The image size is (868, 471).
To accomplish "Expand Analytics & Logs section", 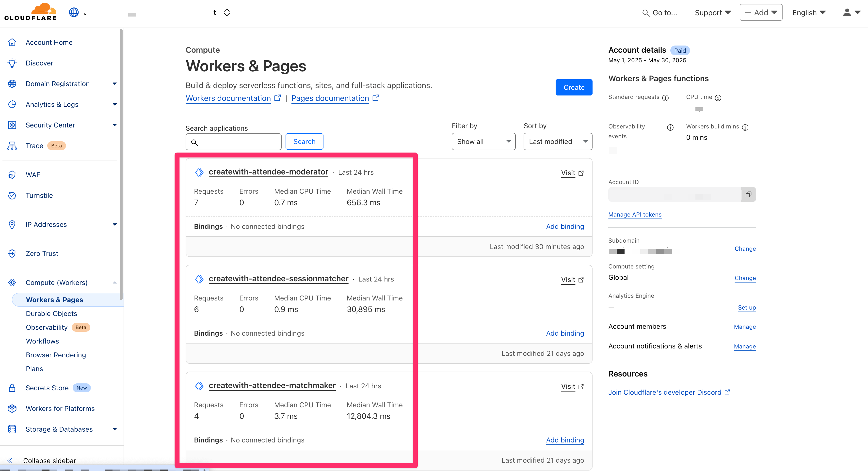I will click(114, 104).
